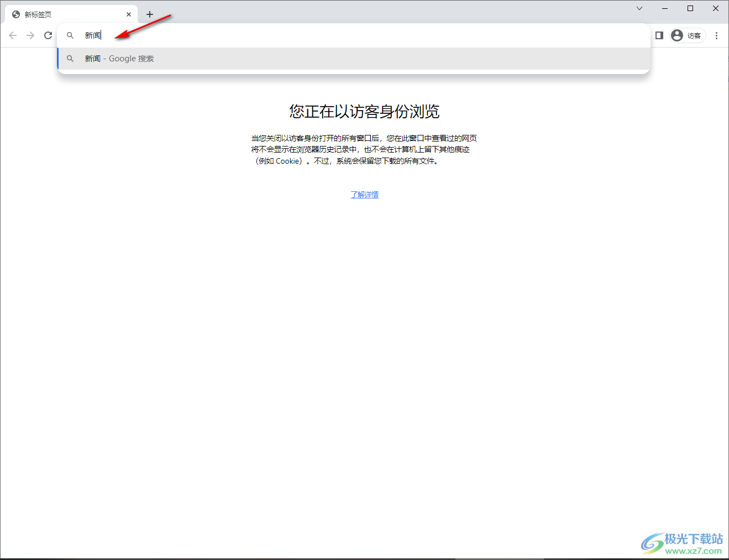Select the 新闻 - Google 搜索 suggestion
729x560 pixels.
pyautogui.click(x=354, y=59)
